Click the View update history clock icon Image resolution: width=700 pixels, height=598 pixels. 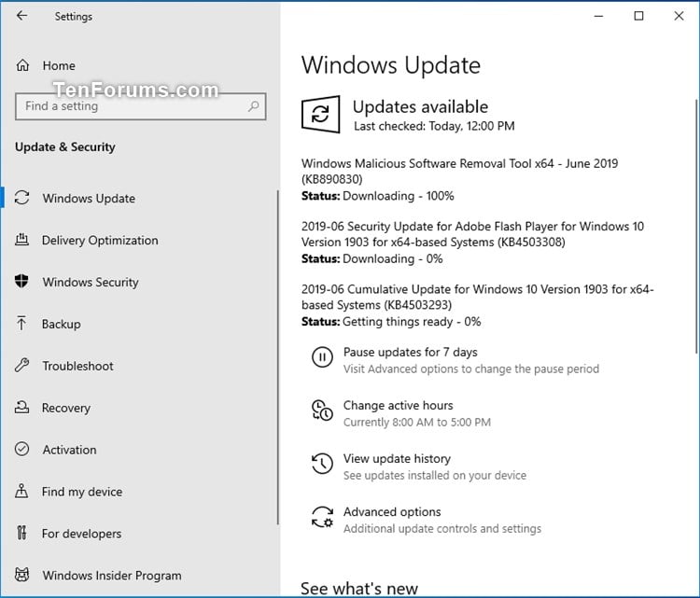pyautogui.click(x=322, y=464)
